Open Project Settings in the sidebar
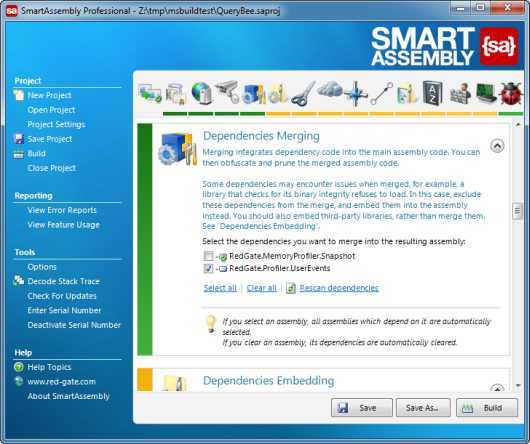This screenshot has height=444, width=530. 56,124
